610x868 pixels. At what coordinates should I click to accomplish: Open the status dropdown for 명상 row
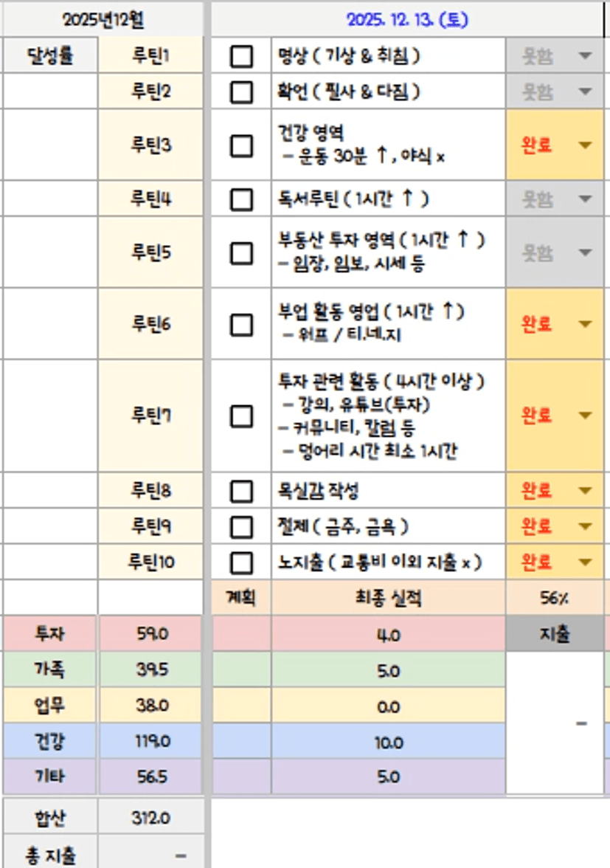pyautogui.click(x=586, y=56)
